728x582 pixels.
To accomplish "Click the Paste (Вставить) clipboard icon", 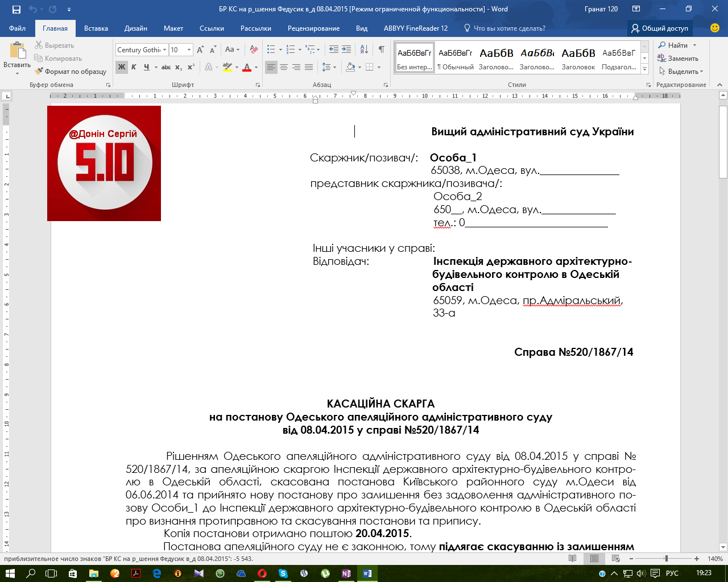I will 17,51.
